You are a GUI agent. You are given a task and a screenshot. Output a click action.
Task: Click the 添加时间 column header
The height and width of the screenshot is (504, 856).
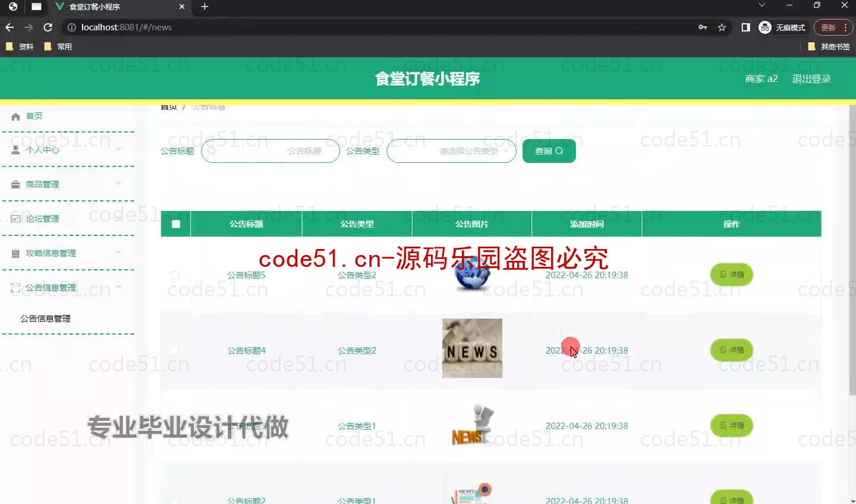[x=587, y=224]
